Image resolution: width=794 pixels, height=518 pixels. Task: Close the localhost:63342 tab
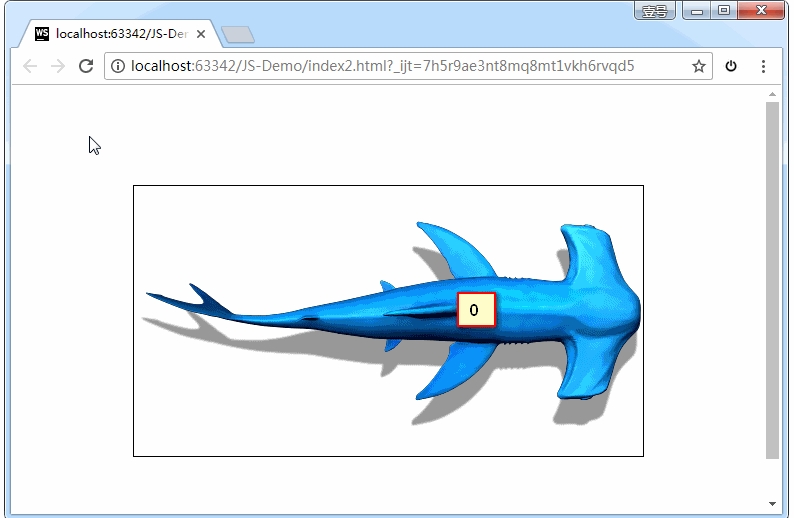click(x=201, y=34)
